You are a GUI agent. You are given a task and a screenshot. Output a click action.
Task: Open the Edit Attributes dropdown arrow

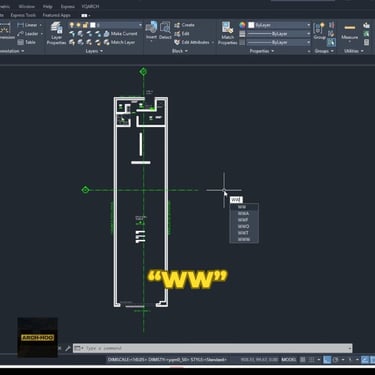click(213, 42)
